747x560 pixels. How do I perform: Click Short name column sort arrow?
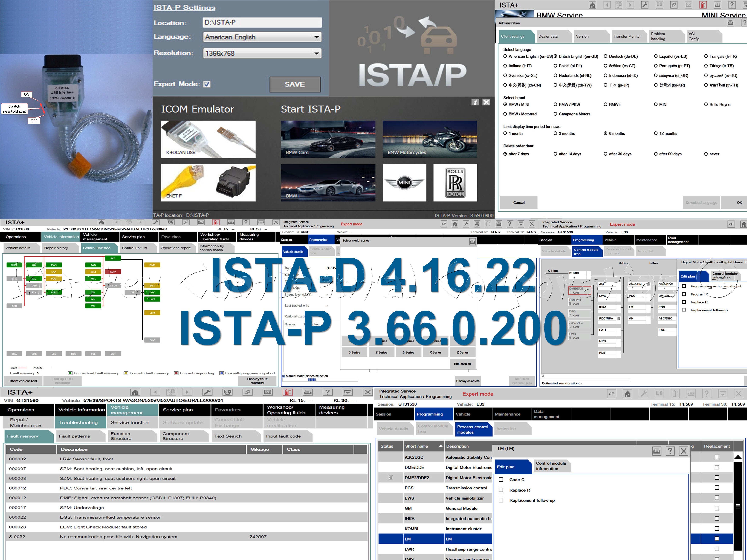[x=440, y=446]
